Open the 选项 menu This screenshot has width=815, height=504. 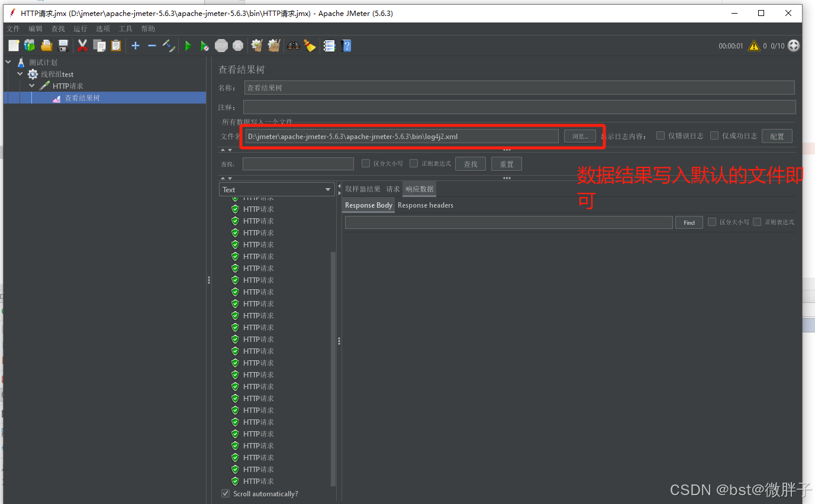coord(103,28)
